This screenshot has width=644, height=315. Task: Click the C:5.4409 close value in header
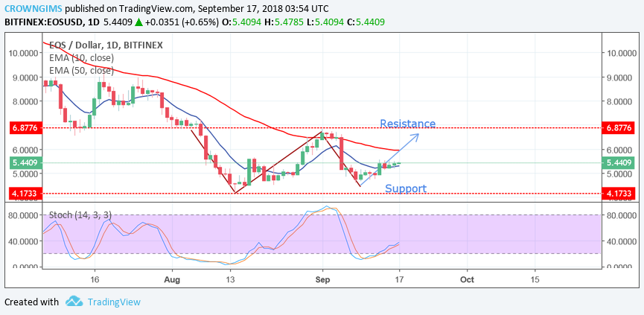point(366,22)
